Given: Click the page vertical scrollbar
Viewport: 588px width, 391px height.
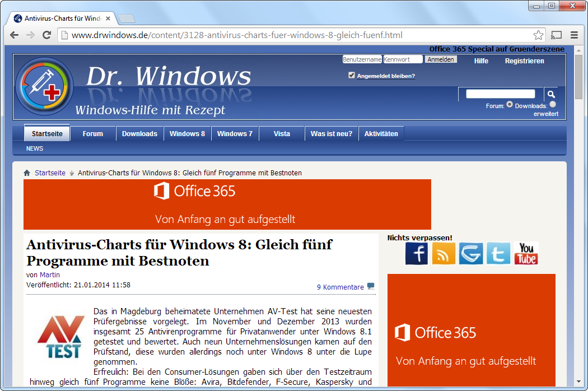Looking at the screenshot, I should (579, 224).
